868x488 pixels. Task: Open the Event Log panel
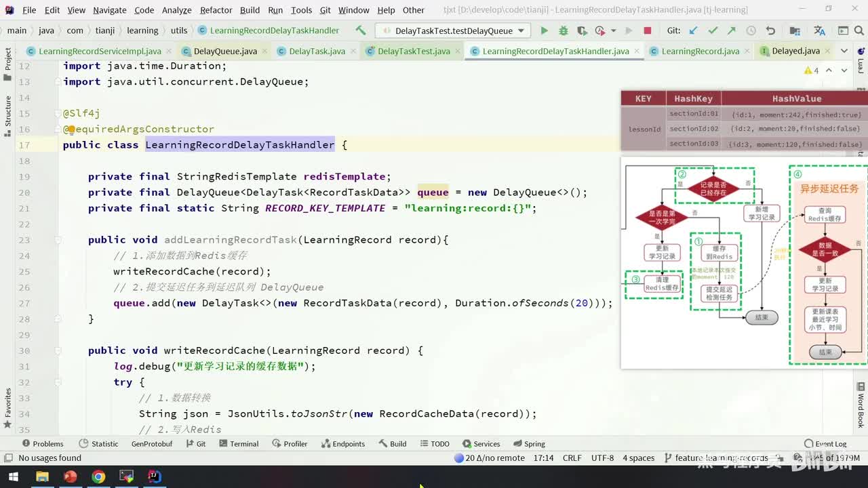(825, 444)
